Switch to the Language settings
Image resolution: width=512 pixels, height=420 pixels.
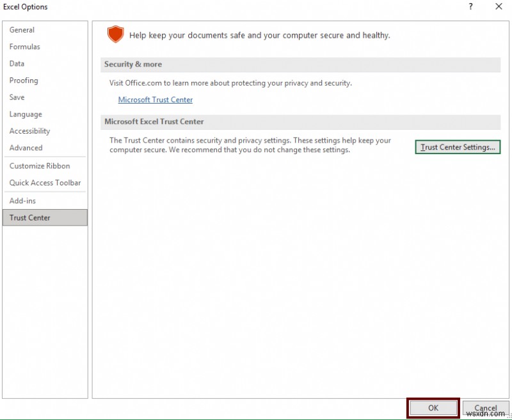[x=26, y=114]
